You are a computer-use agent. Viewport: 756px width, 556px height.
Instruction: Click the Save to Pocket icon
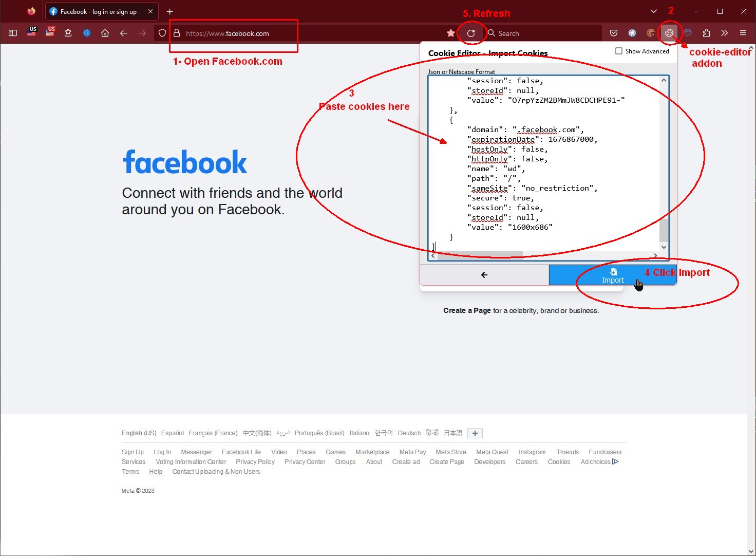tap(613, 33)
